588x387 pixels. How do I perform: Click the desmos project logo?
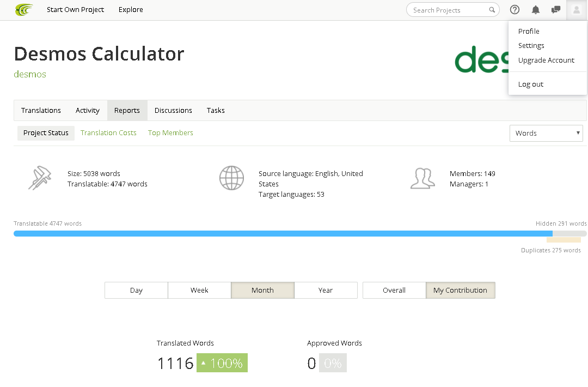(481, 59)
